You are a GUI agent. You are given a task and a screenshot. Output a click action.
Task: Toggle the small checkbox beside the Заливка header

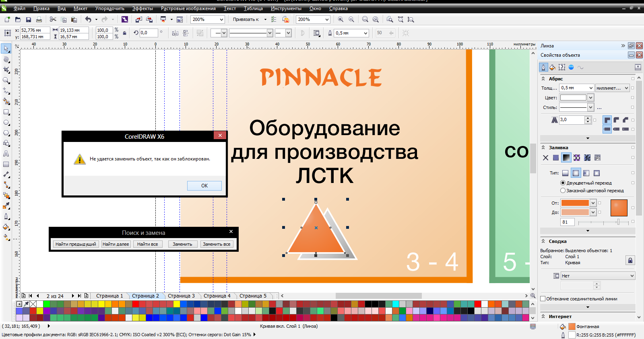point(633,148)
